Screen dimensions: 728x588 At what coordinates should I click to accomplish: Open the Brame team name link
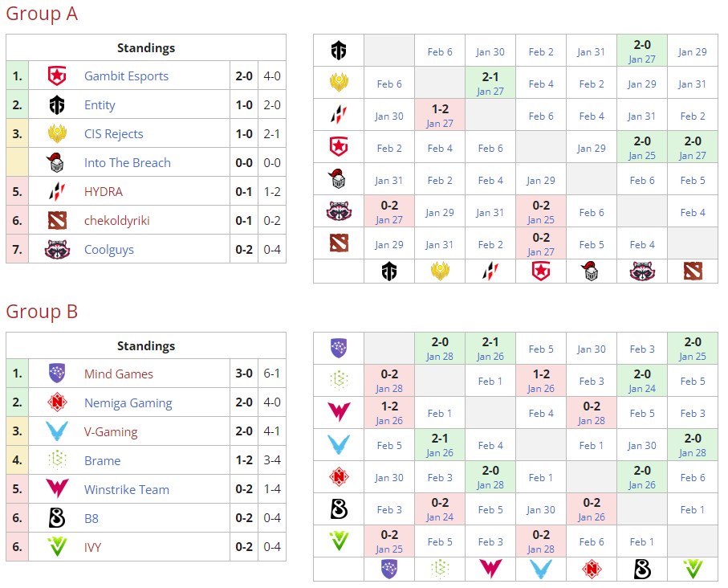tap(102, 460)
